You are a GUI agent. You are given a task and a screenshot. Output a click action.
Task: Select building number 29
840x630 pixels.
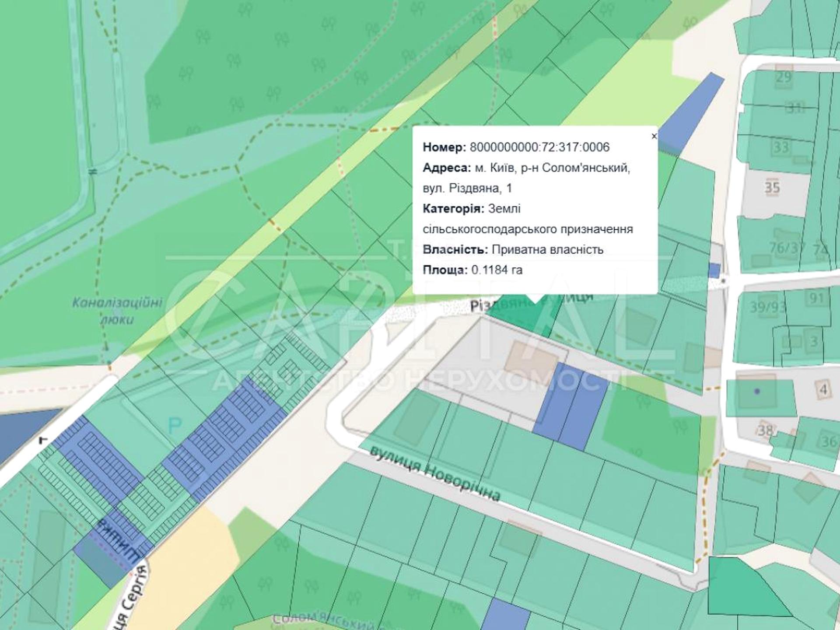(x=784, y=77)
